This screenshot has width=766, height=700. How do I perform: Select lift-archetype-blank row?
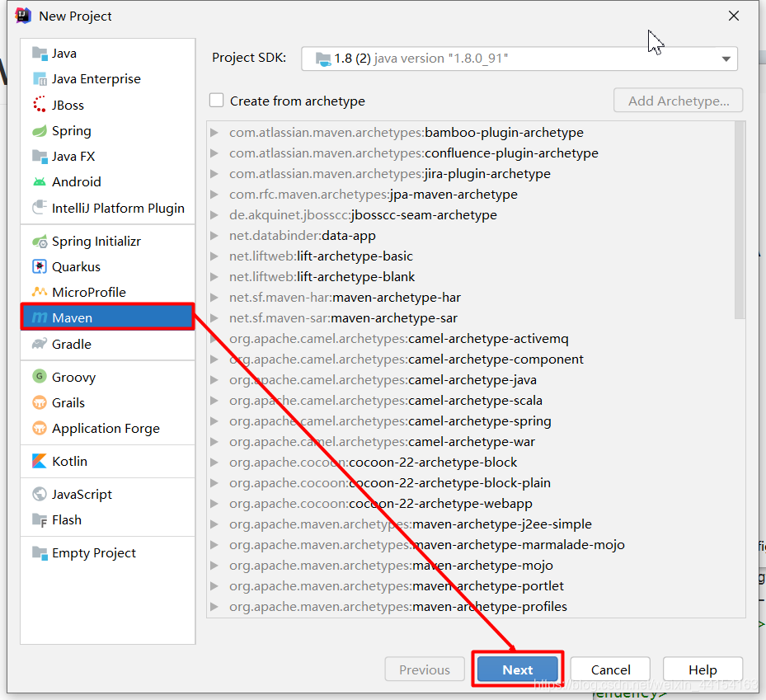[x=472, y=276]
